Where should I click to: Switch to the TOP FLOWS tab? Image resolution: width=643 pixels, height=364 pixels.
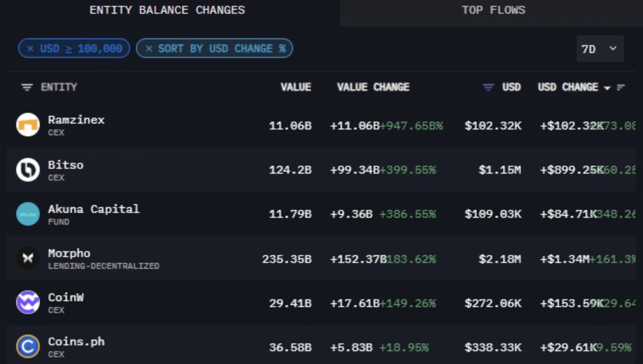(x=493, y=10)
